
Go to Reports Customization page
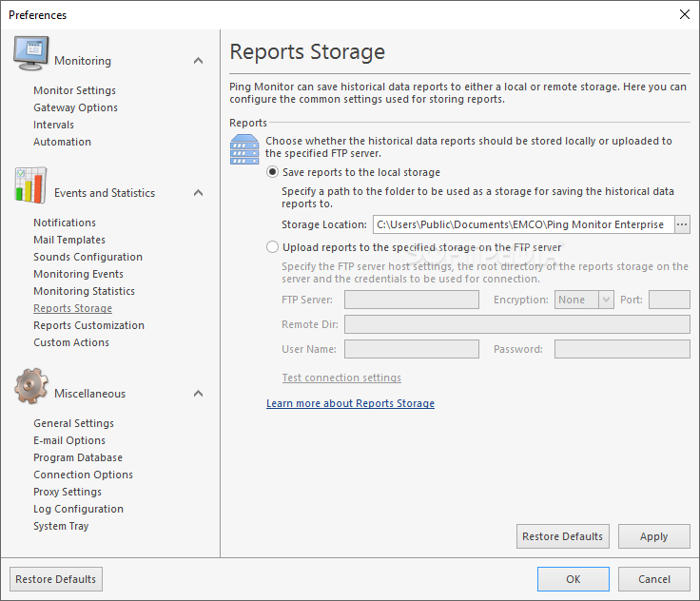click(88, 325)
